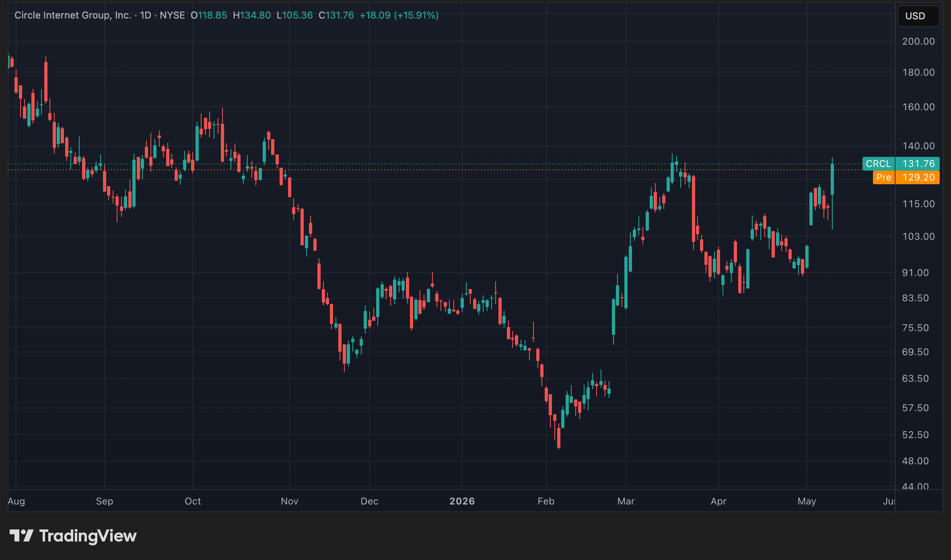
Task: Click the 103.00 price axis label
Action: tap(918, 237)
